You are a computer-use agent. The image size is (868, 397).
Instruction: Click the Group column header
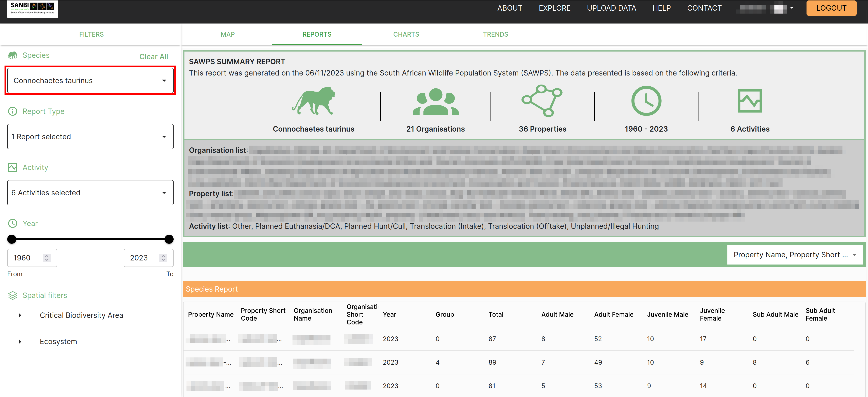tap(444, 314)
